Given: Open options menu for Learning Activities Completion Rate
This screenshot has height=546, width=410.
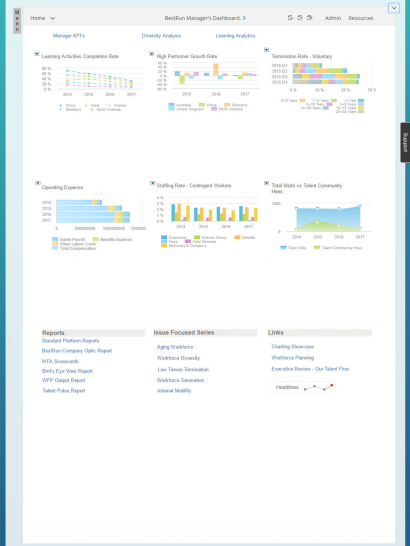Looking at the screenshot, I should [37, 54].
